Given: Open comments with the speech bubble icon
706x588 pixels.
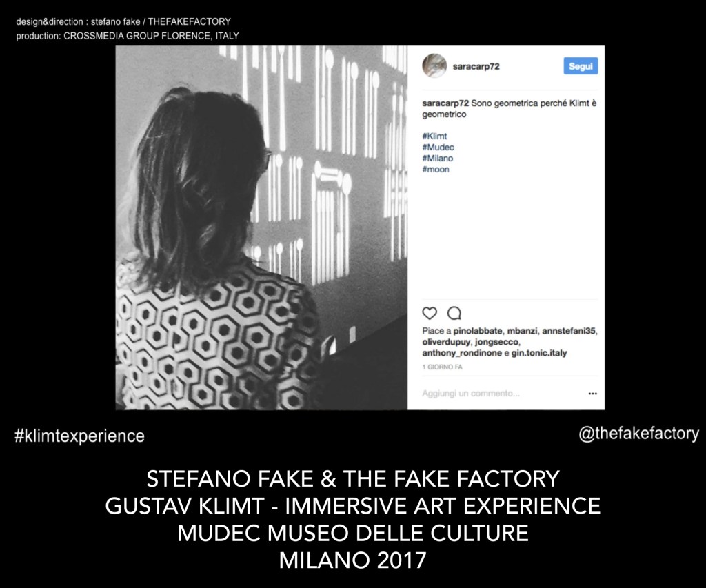Looking at the screenshot, I should tap(454, 313).
